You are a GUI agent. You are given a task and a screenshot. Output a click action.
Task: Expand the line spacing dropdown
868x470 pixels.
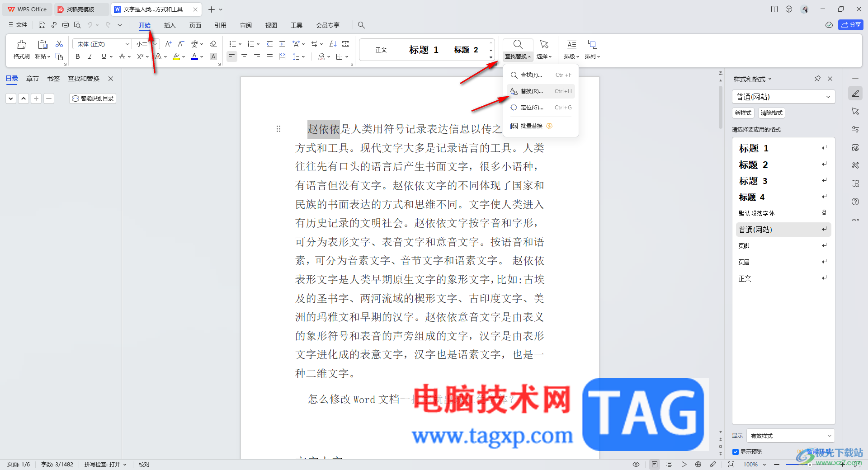(303, 57)
